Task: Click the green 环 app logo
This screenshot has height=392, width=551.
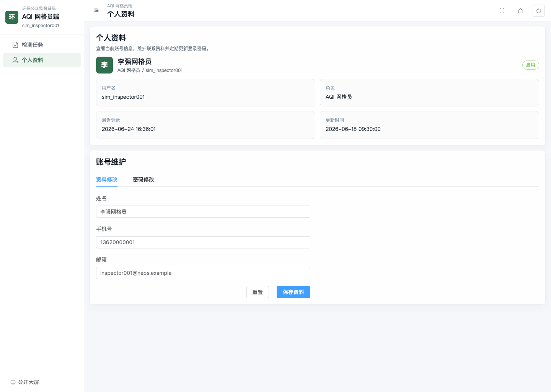Action: click(x=12, y=17)
